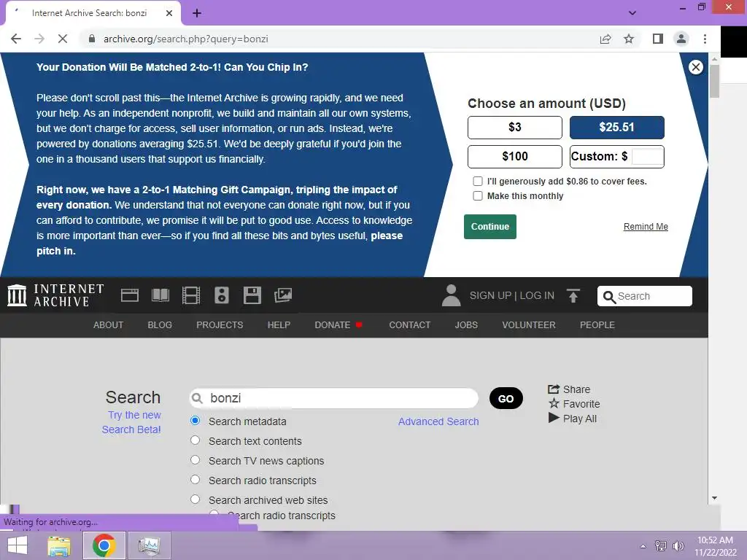Screen dimensions: 747x560
Task: Choose the $100 donation amount
Action: point(514,157)
